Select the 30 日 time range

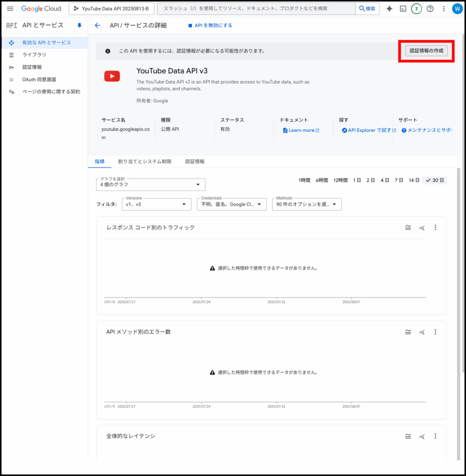(x=435, y=180)
